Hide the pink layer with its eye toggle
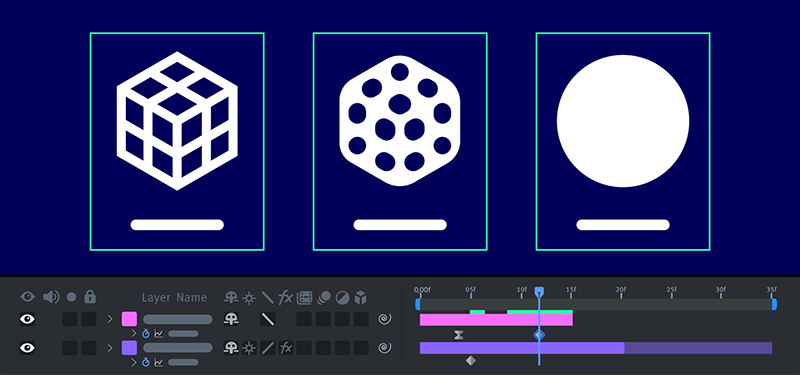Image resolution: width=800 pixels, height=375 pixels. point(28,319)
